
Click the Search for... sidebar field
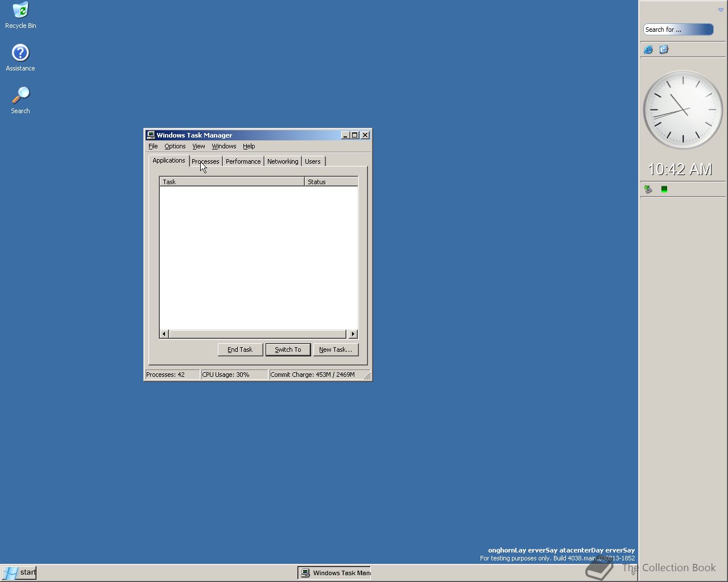678,30
